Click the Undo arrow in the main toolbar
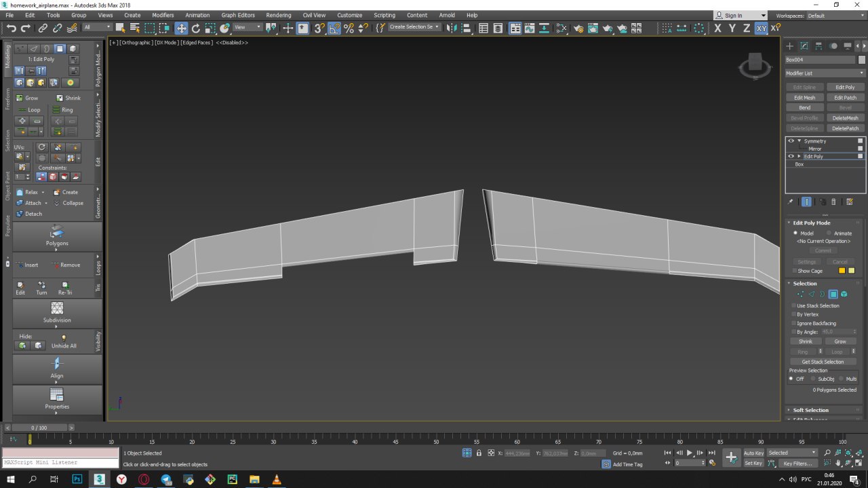The image size is (868, 488). tap(12, 28)
